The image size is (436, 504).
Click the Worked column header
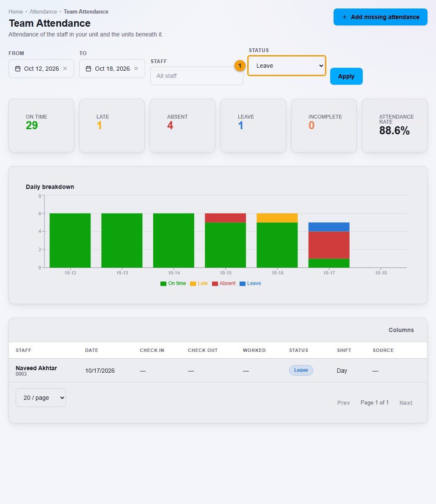[254, 350]
